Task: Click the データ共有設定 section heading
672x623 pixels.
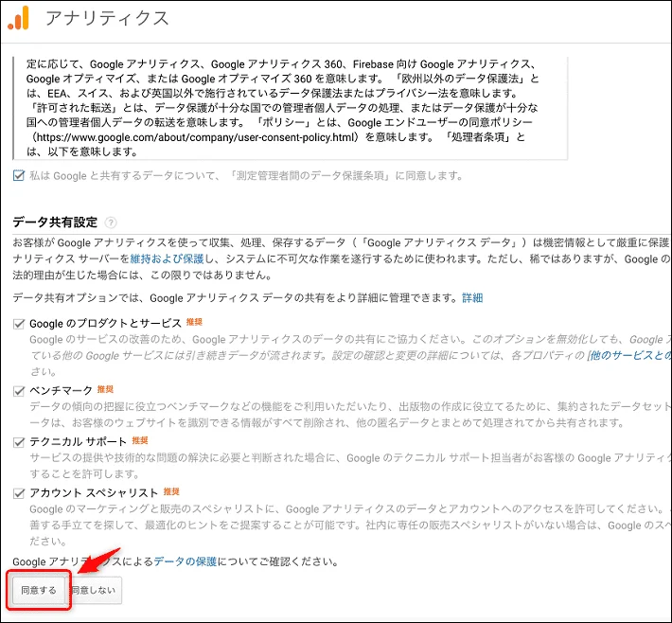Action: [x=55, y=222]
